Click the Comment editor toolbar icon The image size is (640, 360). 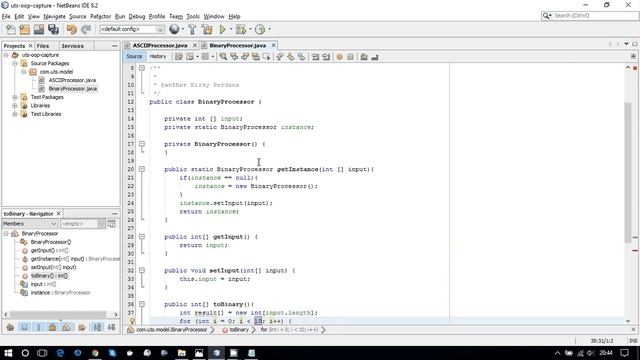364,57
